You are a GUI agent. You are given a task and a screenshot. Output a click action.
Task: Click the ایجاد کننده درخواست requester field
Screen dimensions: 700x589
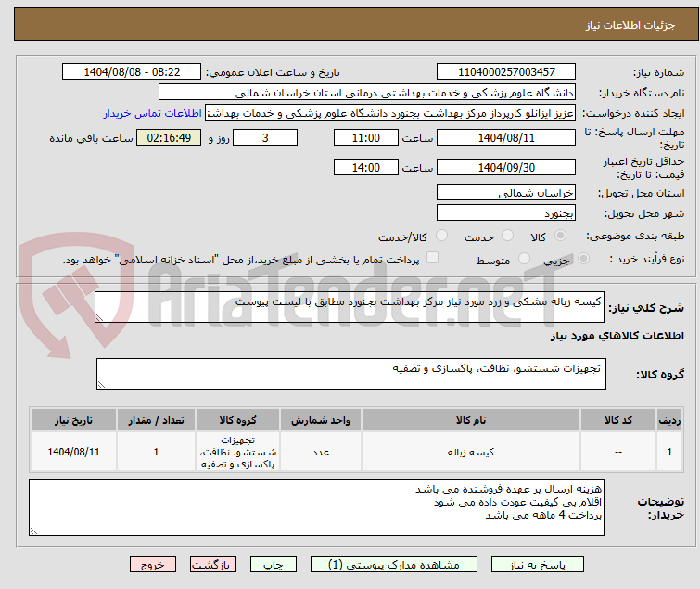click(390, 113)
